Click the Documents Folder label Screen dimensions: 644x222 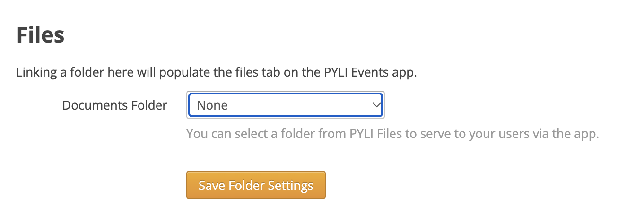(114, 105)
